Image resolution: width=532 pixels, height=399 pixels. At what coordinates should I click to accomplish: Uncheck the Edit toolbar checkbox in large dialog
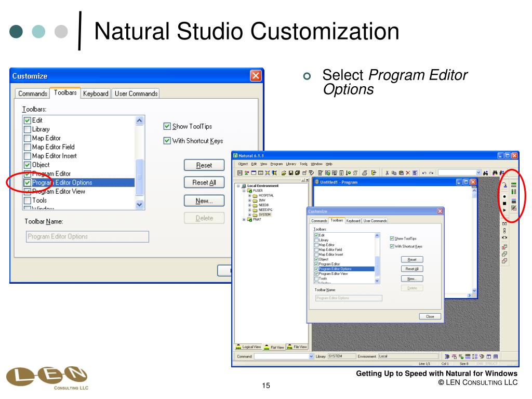click(x=28, y=121)
